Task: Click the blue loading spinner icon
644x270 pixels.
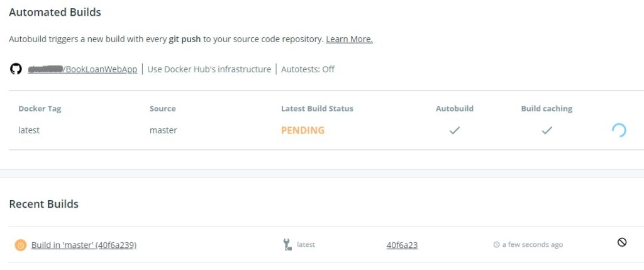Action: (x=619, y=130)
